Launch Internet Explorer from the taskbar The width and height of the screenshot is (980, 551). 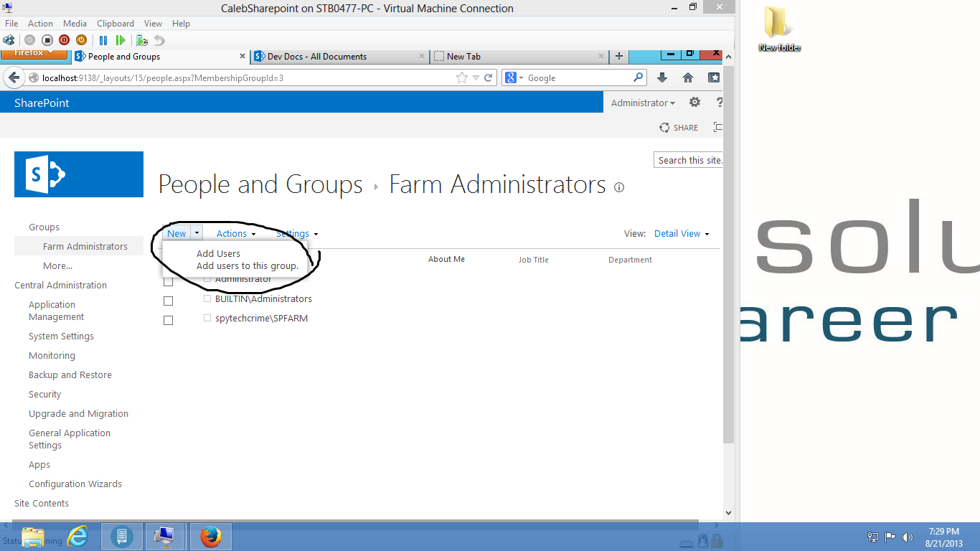[77, 537]
